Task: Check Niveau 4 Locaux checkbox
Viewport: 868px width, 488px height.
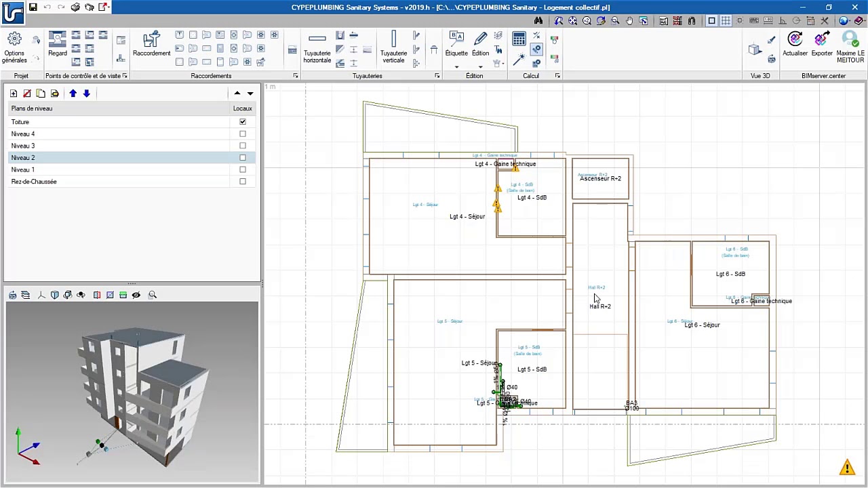Action: (243, 134)
